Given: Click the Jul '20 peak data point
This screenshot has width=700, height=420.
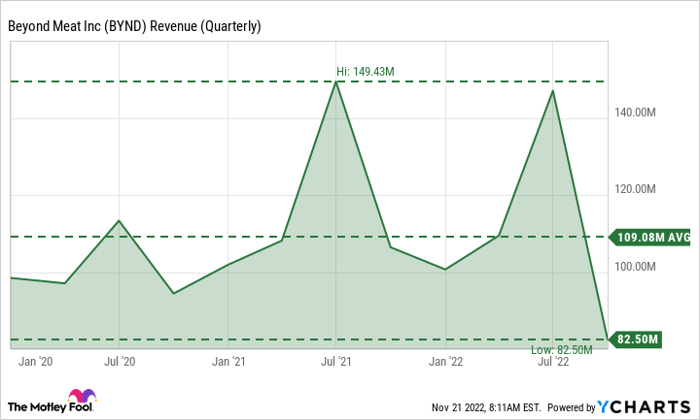Looking at the screenshot, I should tap(119, 220).
